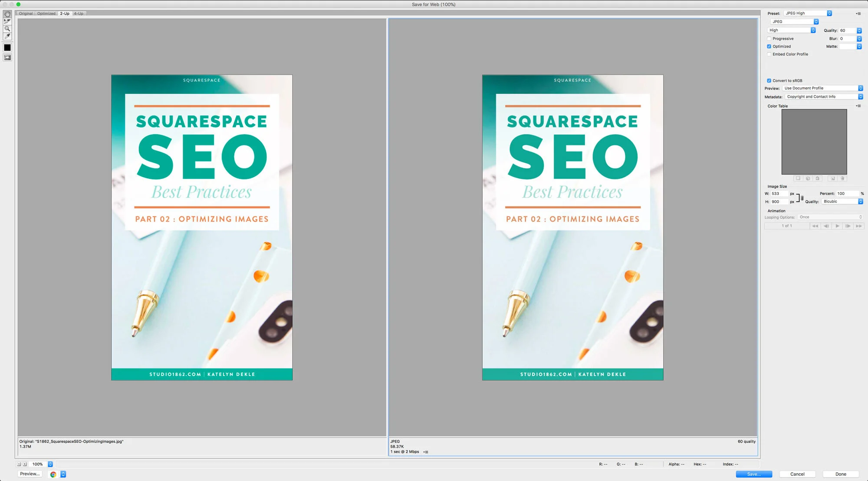
Task: Toggle slices visibility button
Action: [x=7, y=57]
